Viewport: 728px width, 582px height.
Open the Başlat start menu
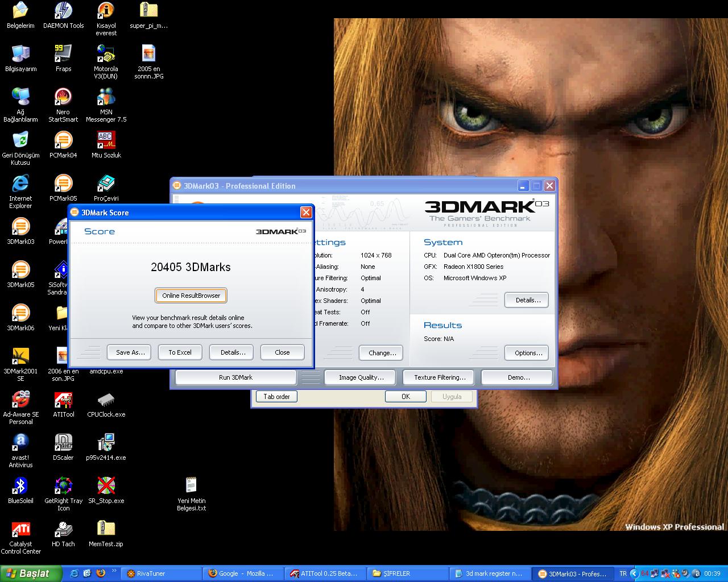point(31,573)
